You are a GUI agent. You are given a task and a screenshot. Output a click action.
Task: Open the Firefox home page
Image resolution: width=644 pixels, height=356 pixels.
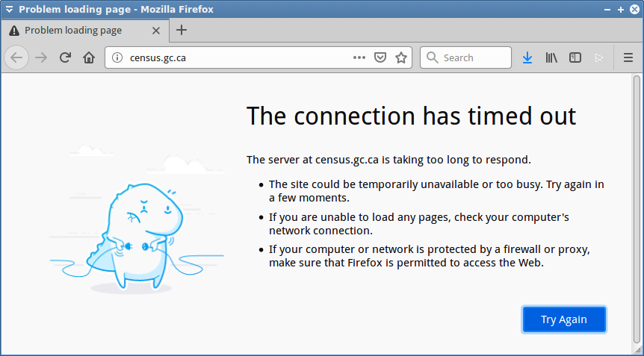click(89, 57)
